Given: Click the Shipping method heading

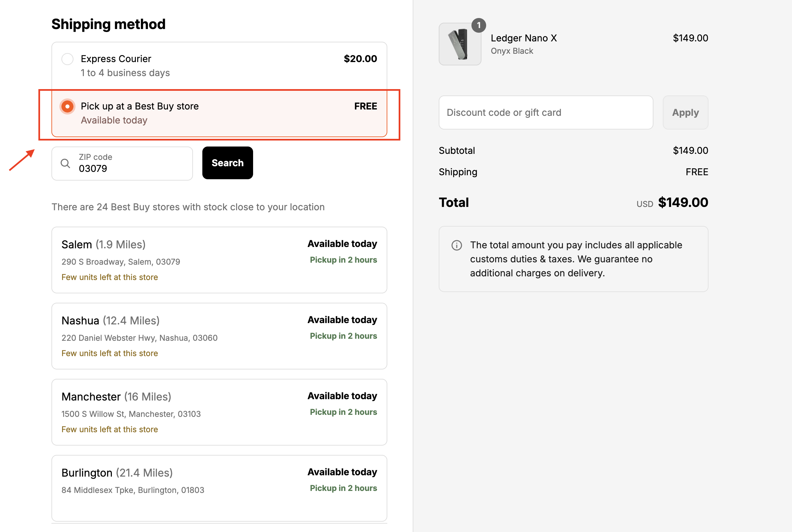Looking at the screenshot, I should [x=108, y=24].
